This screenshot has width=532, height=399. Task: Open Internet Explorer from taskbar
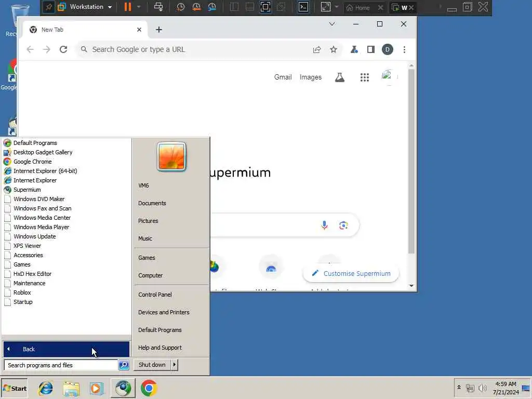[x=46, y=389]
